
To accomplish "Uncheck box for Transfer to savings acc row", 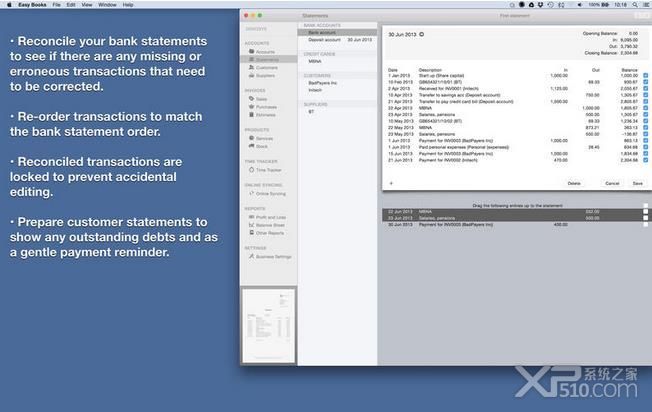I will (645, 95).
